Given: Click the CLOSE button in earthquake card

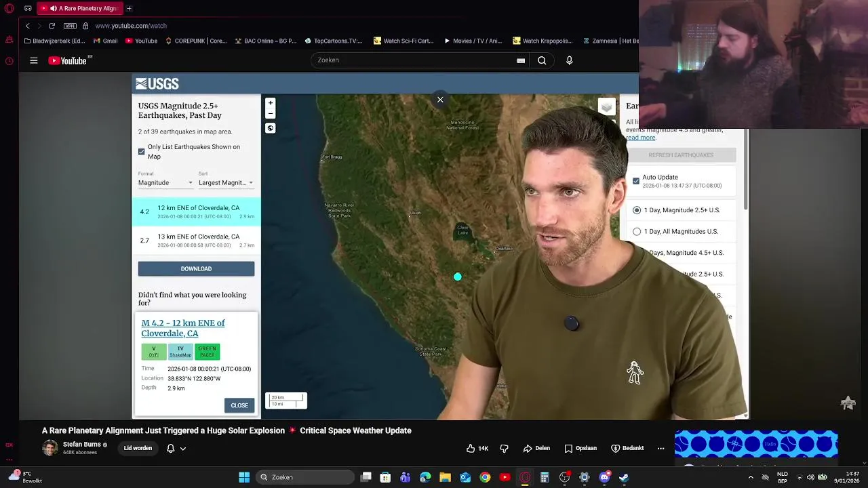Looking at the screenshot, I should coord(239,405).
